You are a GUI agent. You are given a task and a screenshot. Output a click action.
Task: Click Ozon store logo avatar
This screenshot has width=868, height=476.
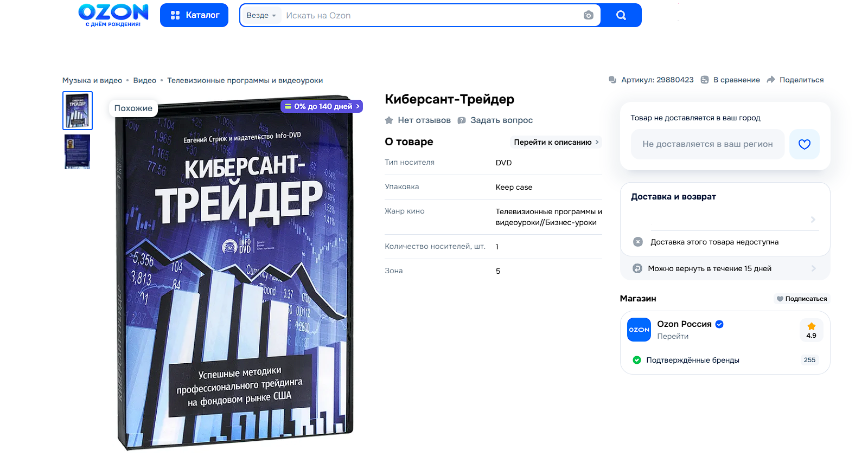pyautogui.click(x=639, y=330)
